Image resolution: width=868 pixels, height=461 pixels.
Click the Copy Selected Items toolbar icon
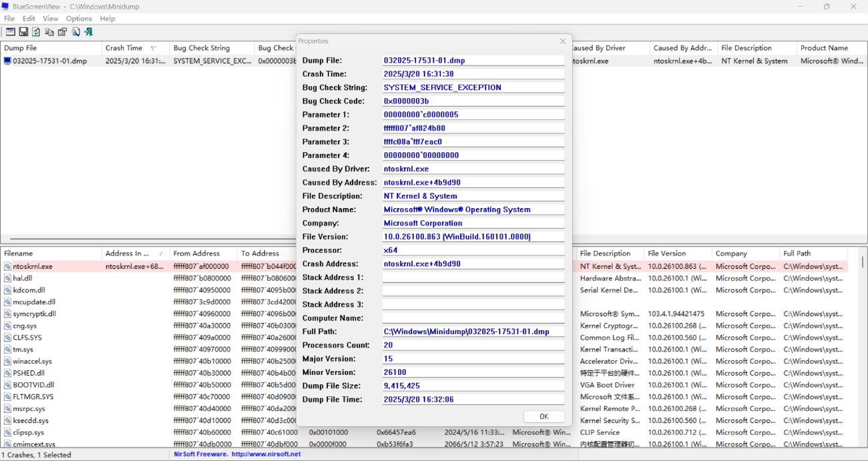pyautogui.click(x=49, y=32)
